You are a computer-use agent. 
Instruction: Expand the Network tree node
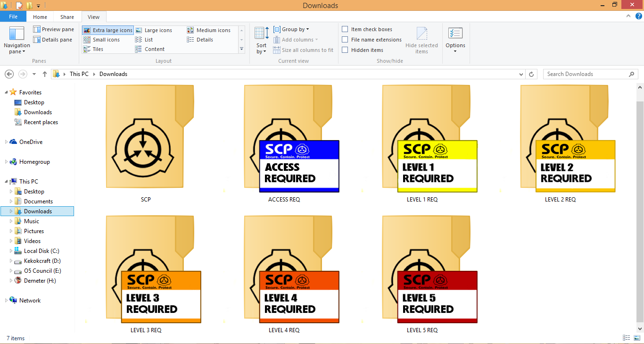[6, 301]
